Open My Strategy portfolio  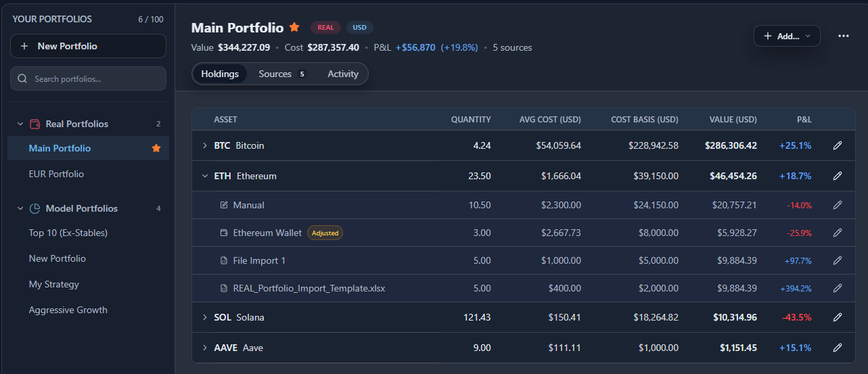pyautogui.click(x=54, y=284)
